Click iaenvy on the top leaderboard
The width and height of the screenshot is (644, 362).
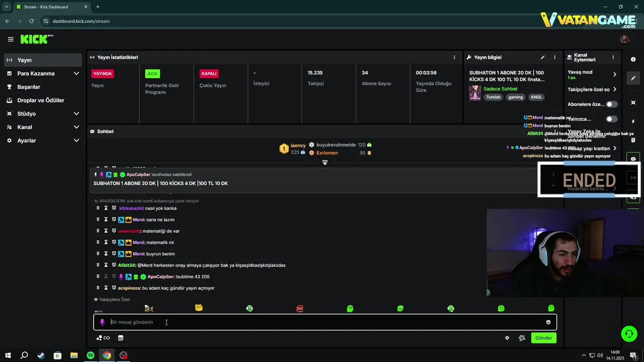click(298, 145)
